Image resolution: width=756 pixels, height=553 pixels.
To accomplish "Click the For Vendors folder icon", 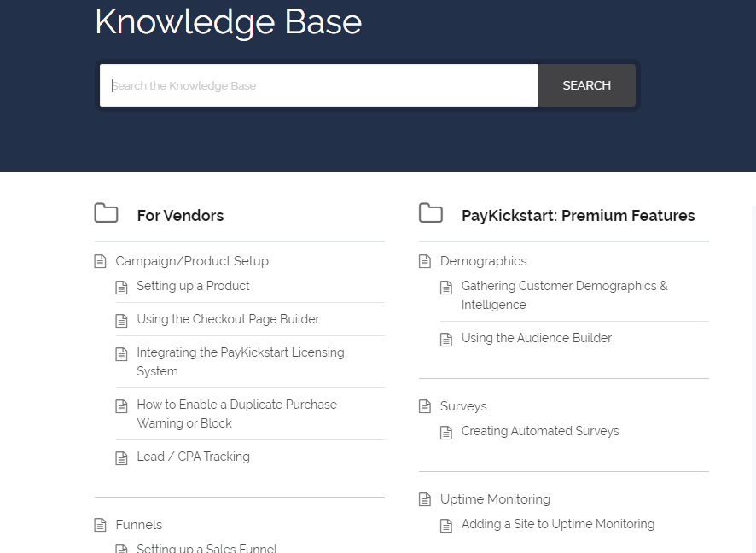I will (106, 213).
